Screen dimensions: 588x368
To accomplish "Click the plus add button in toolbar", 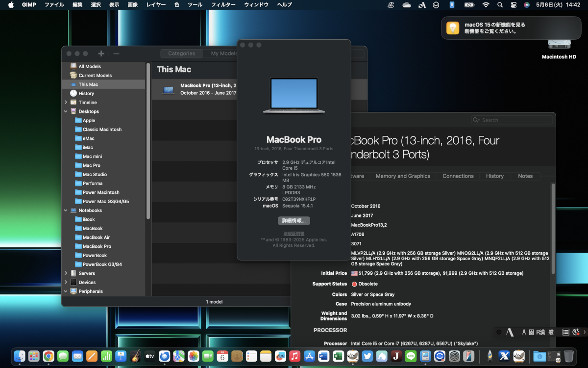I will point(101,53).
